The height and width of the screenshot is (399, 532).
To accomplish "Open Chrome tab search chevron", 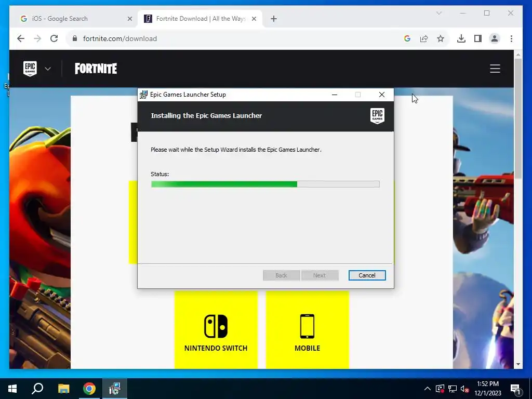I will (438, 13).
